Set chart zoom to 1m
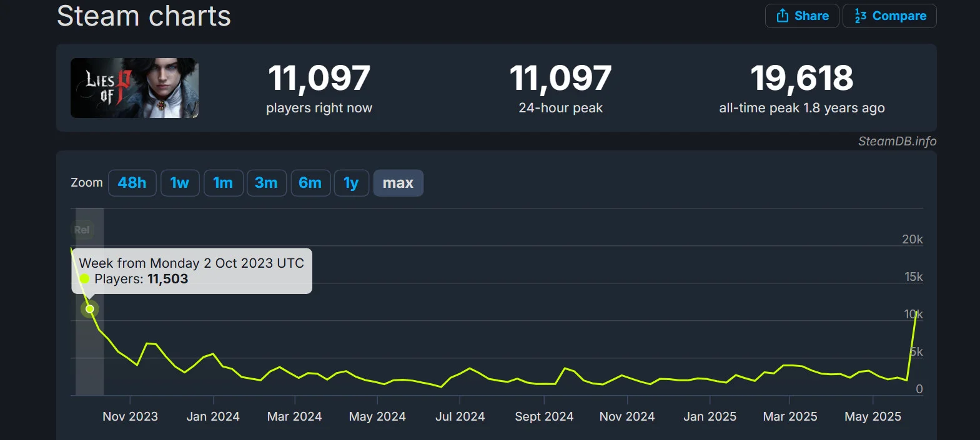The image size is (980, 440). point(223,183)
